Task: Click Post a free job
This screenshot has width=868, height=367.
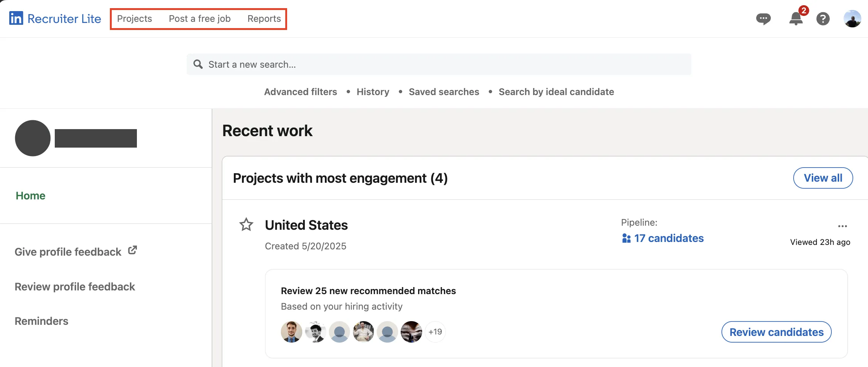Action: [x=199, y=18]
